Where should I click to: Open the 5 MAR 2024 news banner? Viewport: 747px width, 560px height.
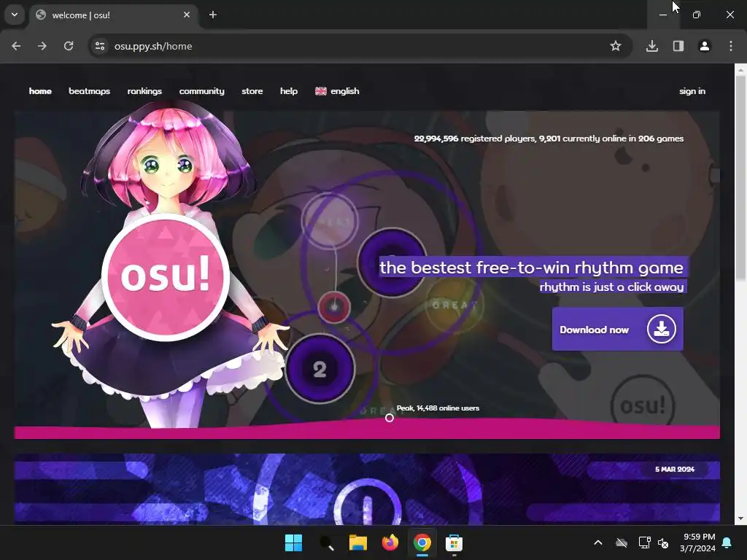pyautogui.click(x=367, y=489)
